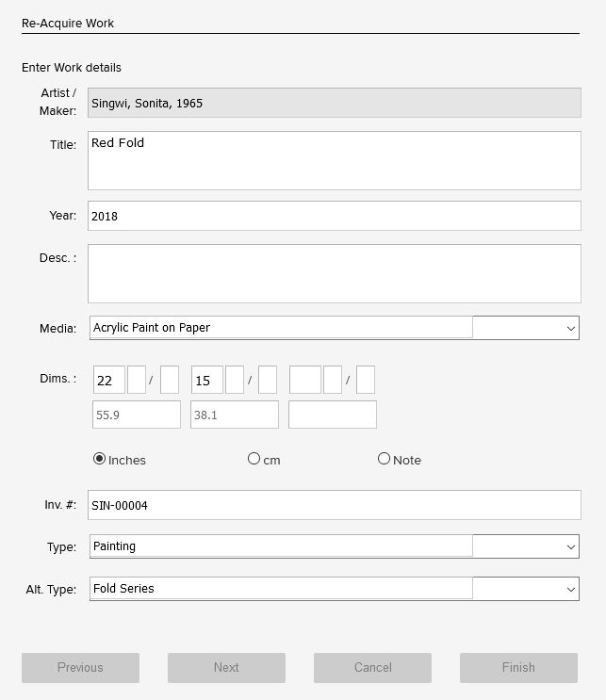Click the Title field containing Red Fold
This screenshot has height=700, width=606.
coord(334,160)
